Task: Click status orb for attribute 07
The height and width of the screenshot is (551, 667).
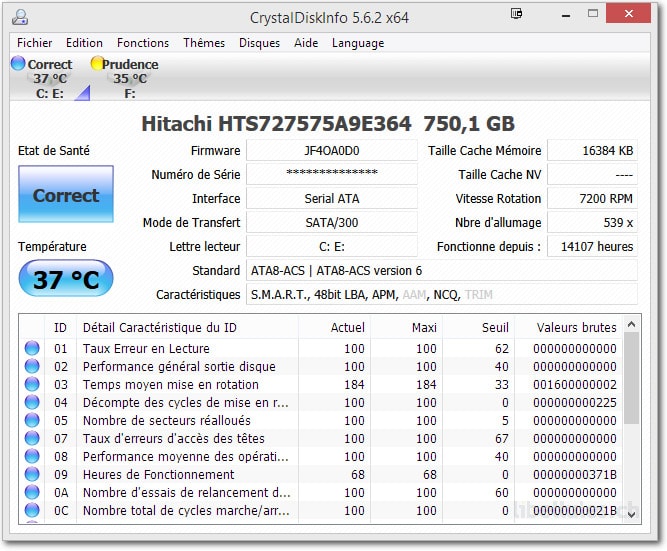Action: point(32,438)
